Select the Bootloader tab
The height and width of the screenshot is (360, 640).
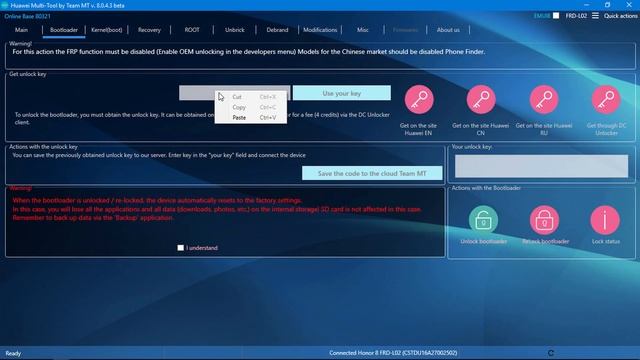click(x=64, y=30)
